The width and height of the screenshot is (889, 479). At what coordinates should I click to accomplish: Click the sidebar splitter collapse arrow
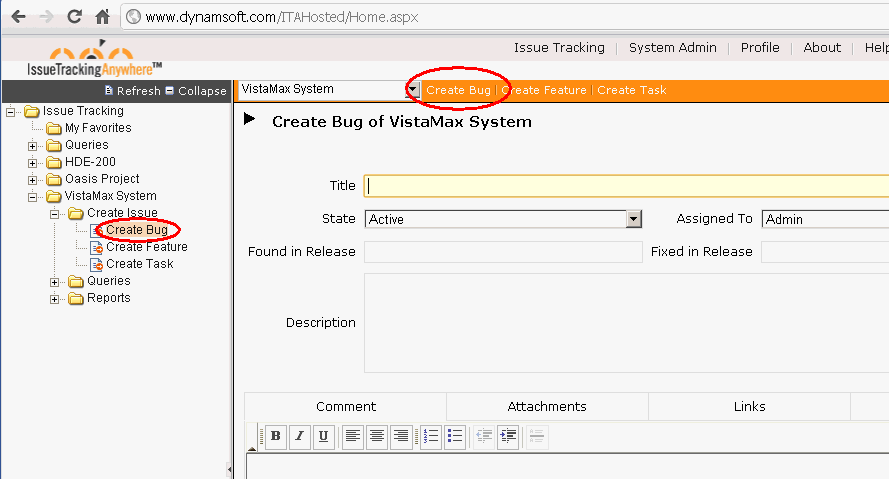229,469
